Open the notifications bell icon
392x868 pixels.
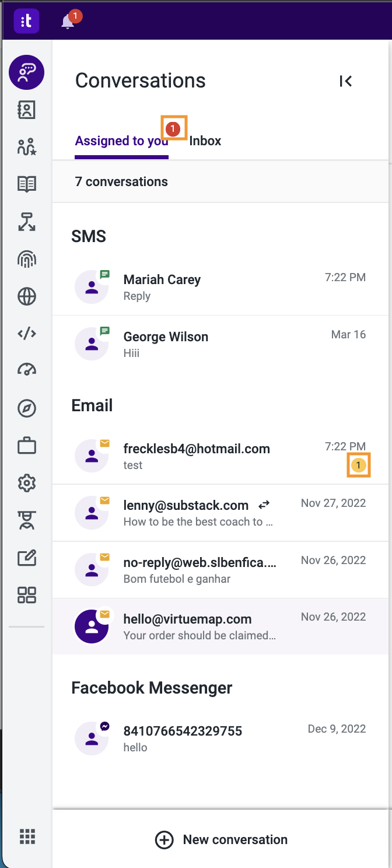(68, 22)
